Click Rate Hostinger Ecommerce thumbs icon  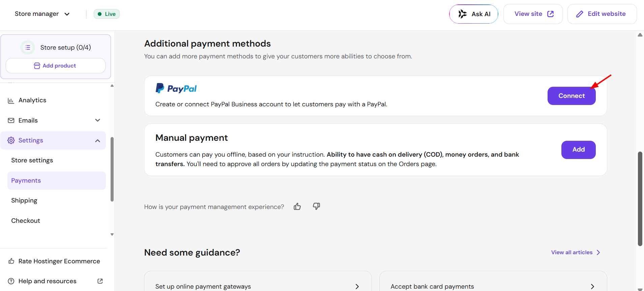point(11,261)
